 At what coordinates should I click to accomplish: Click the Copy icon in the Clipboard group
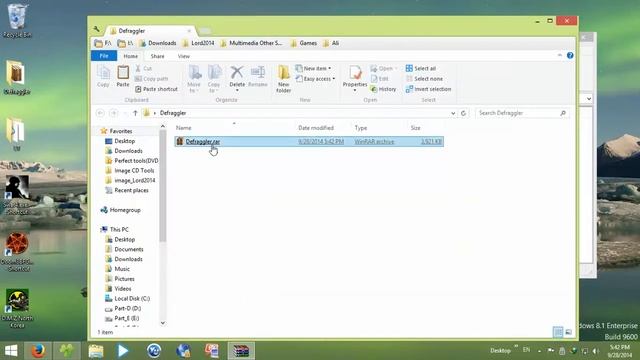point(103,76)
